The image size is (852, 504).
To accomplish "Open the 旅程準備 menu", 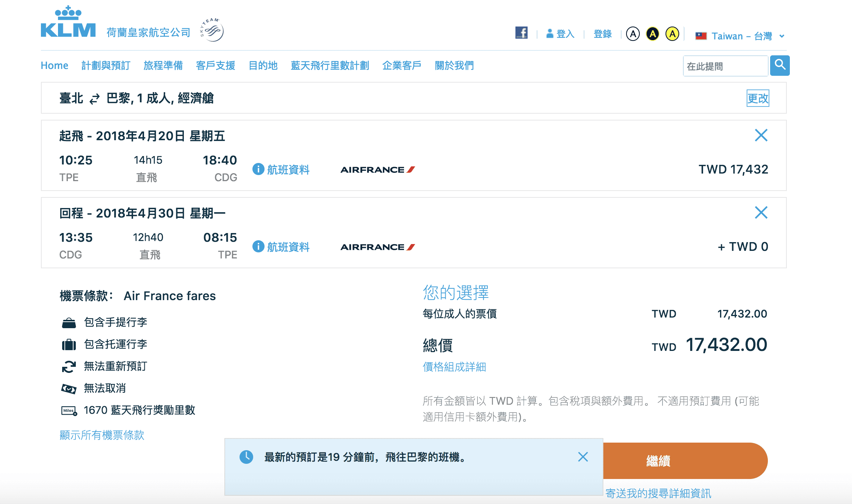I will 163,66.
